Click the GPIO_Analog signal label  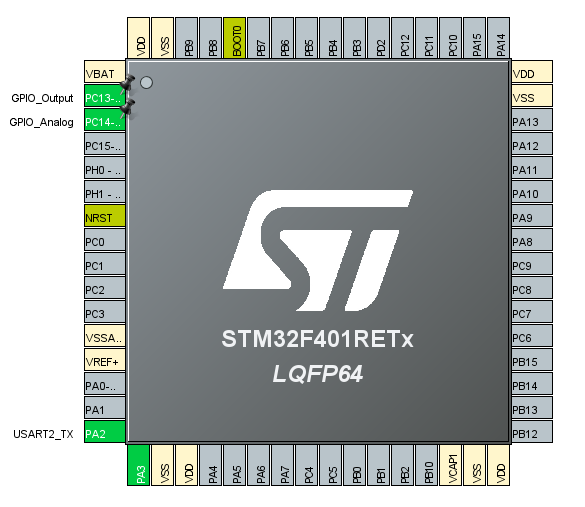click(41, 122)
